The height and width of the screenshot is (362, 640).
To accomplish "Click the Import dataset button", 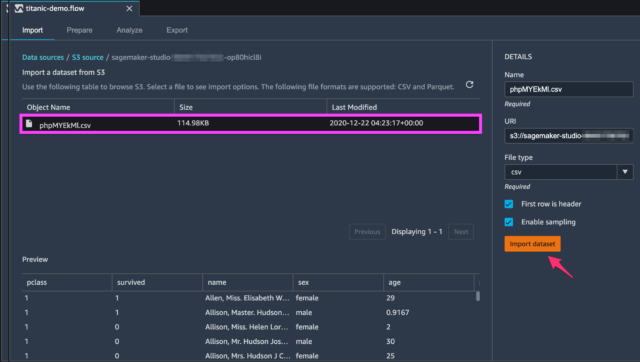I will pyautogui.click(x=532, y=244).
